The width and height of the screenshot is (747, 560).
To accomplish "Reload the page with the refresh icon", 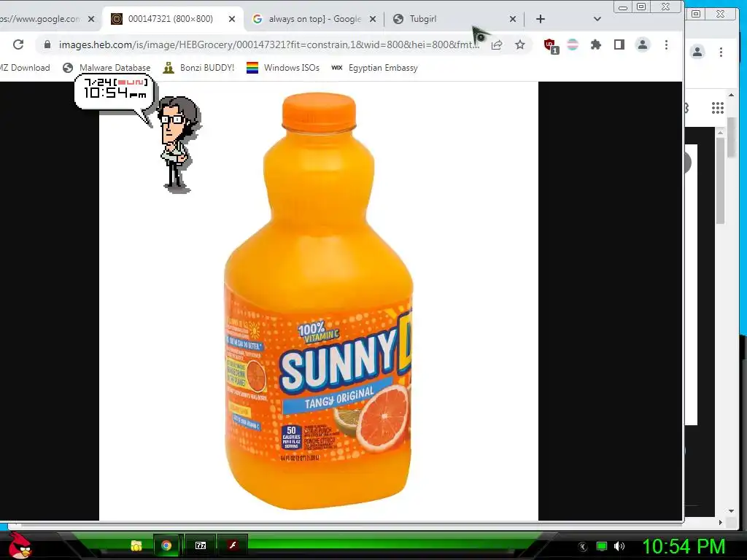I will [x=18, y=44].
